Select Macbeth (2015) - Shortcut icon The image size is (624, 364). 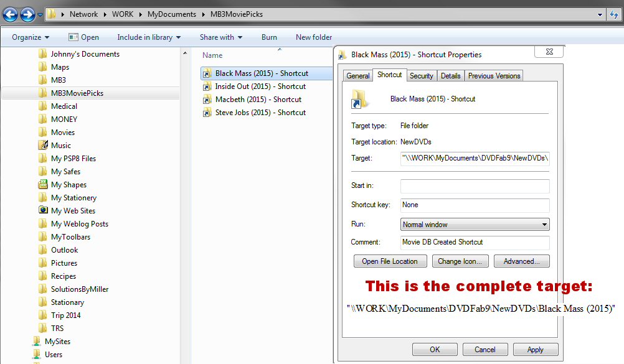[207, 100]
